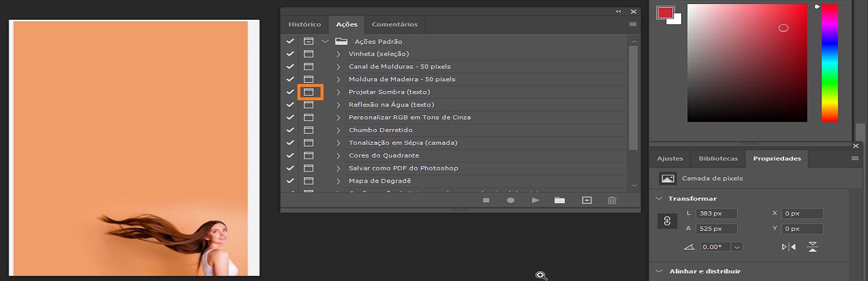Create a new action with plus icon
The width and height of the screenshot is (868, 281).
(x=587, y=200)
